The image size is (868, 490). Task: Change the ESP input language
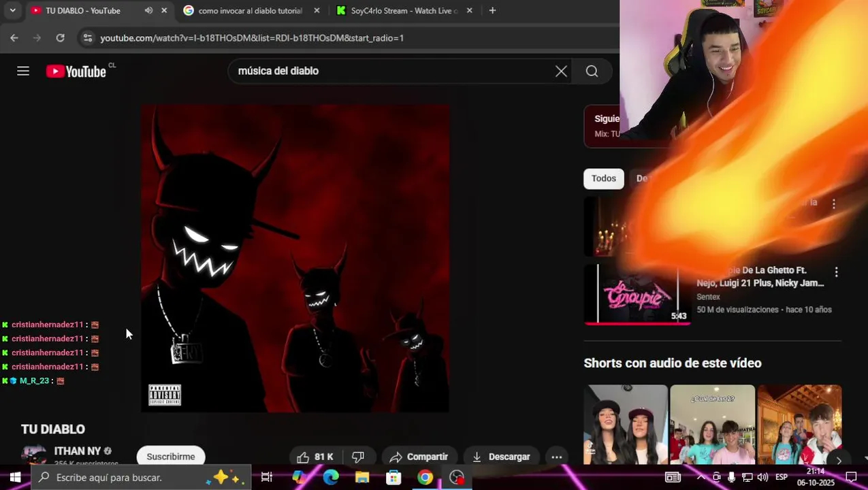tap(782, 477)
